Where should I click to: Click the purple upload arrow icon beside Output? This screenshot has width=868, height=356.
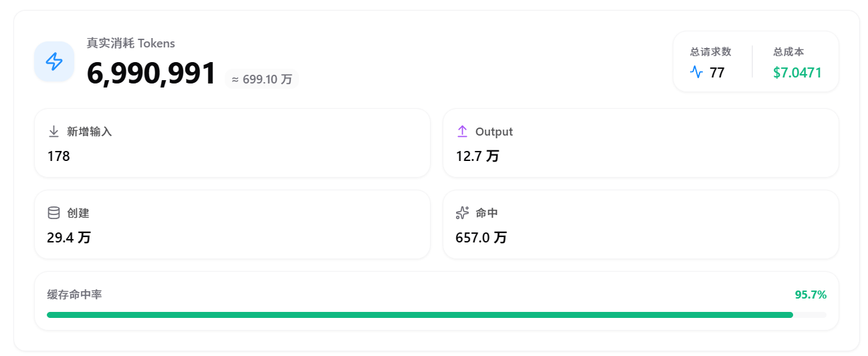pos(462,132)
